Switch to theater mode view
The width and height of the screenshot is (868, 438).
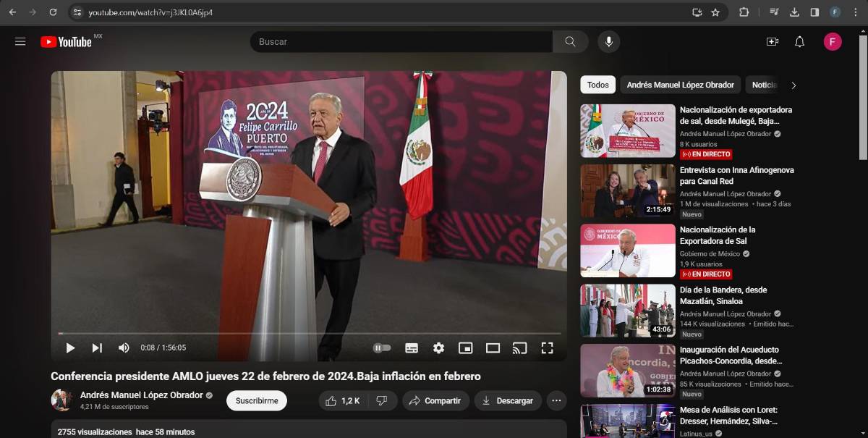[493, 348]
